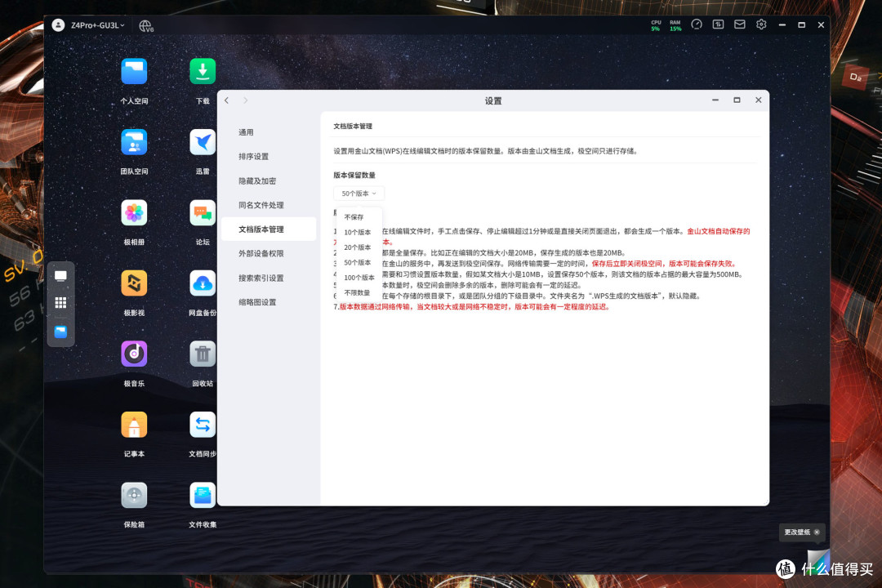882x588 pixels.
Task: Click the 版本保留数量 label text
Action: pos(354,175)
